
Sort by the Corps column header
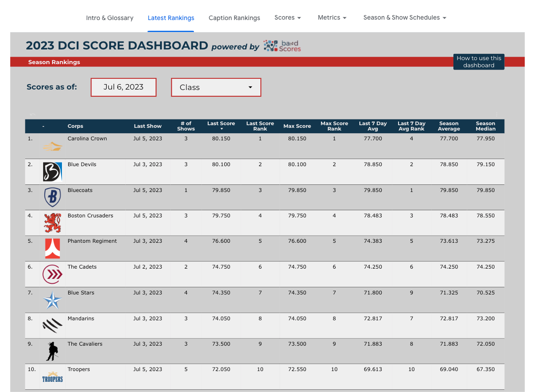(x=75, y=126)
